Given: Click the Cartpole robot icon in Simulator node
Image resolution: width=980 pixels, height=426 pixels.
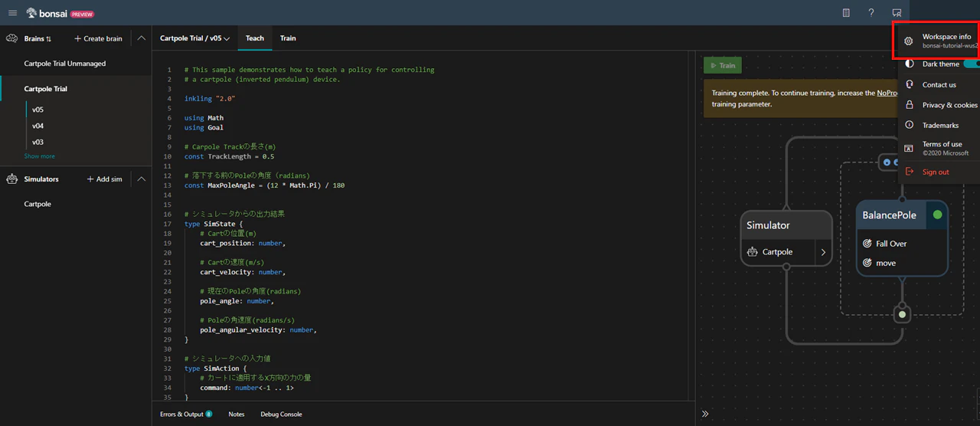Looking at the screenshot, I should pyautogui.click(x=753, y=251).
